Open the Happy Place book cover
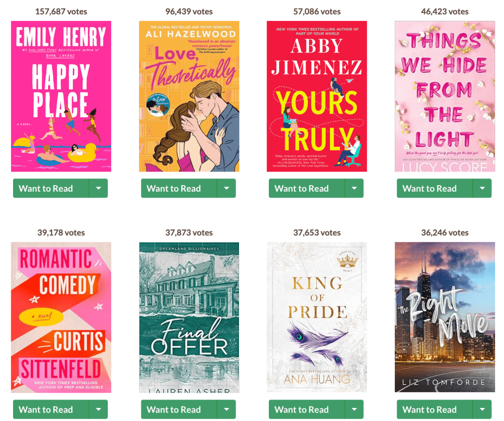The image size is (504, 421). (x=61, y=97)
